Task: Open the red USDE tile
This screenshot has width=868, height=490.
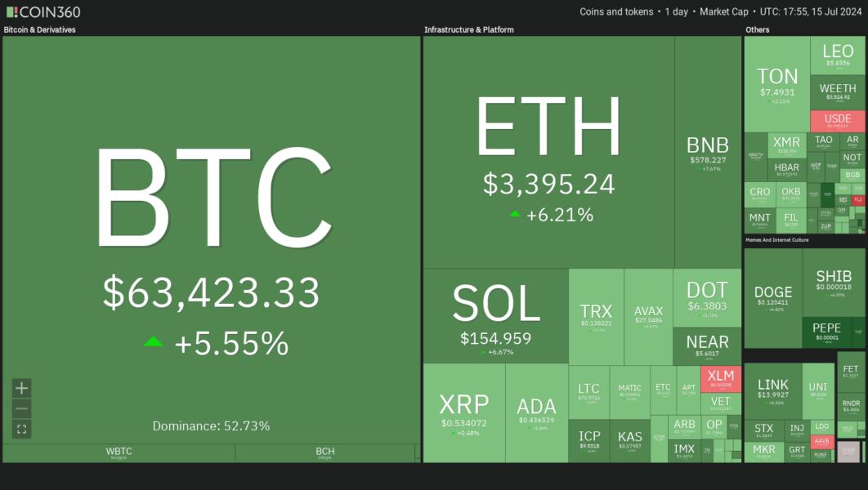Action: (838, 121)
